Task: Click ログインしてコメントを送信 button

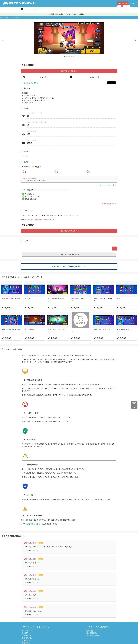Action: (69, 254)
